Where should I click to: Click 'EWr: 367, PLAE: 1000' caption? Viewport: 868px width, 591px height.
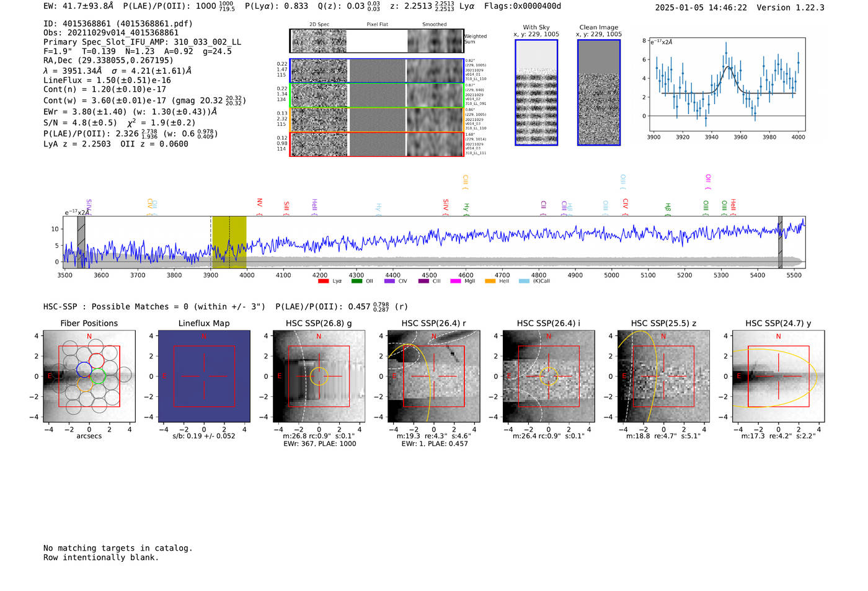pyautogui.click(x=320, y=444)
